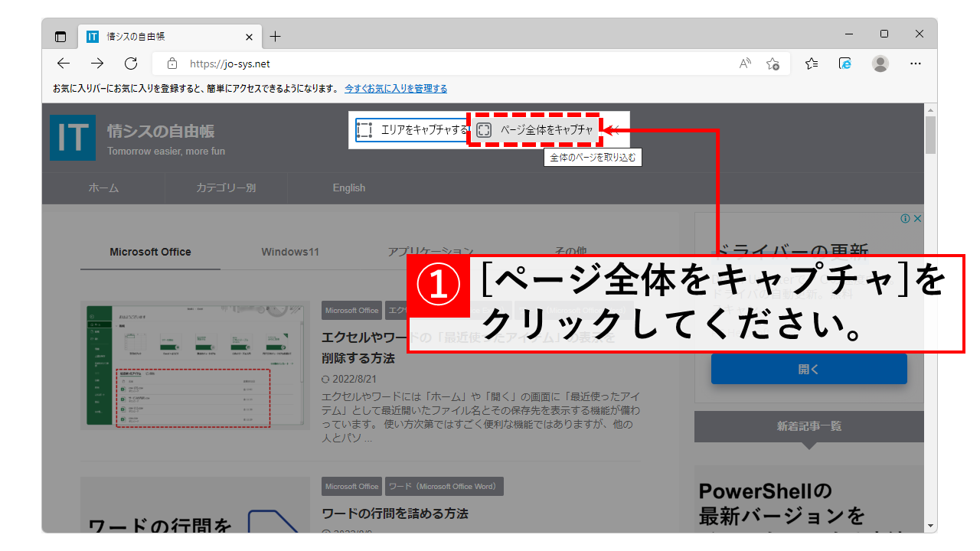Open a new tab with plus button

pos(276,37)
